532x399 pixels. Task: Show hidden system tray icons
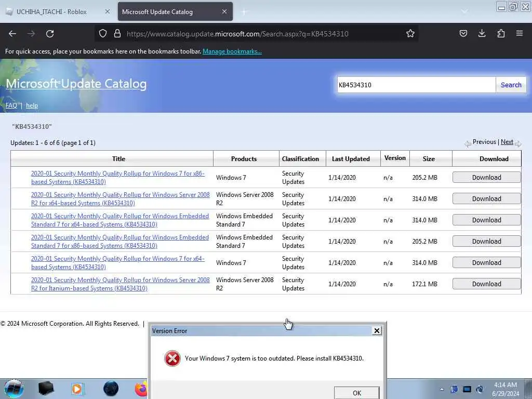point(442,390)
